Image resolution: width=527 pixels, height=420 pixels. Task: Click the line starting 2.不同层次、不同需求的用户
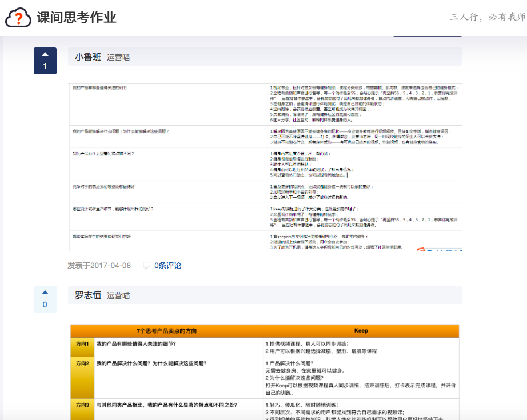335,412
